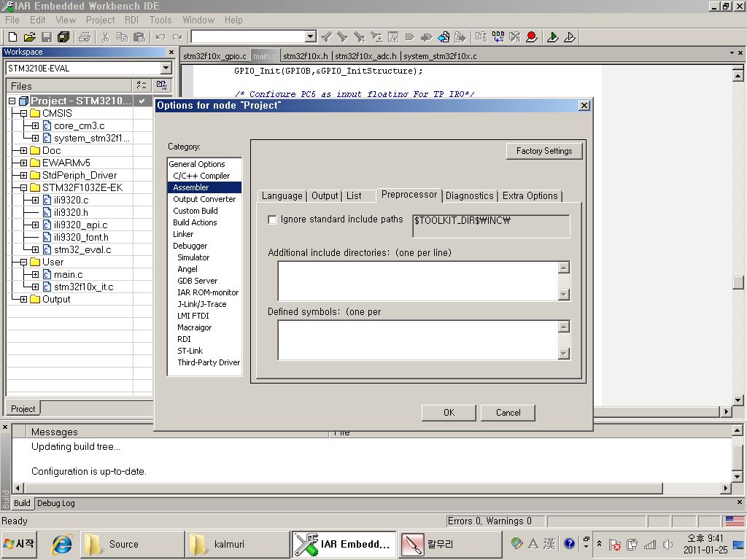
Task: Click the New document toolbar icon
Action: [x=13, y=37]
